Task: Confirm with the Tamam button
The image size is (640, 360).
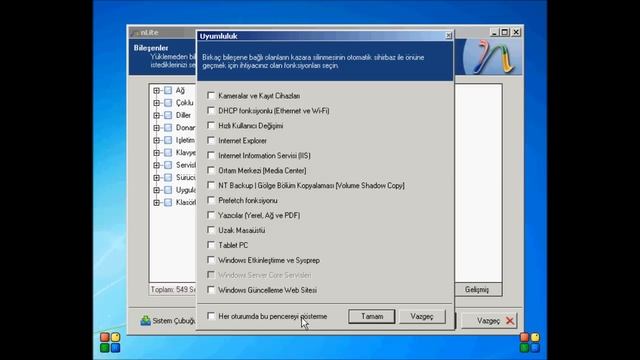Action: pyautogui.click(x=372, y=316)
